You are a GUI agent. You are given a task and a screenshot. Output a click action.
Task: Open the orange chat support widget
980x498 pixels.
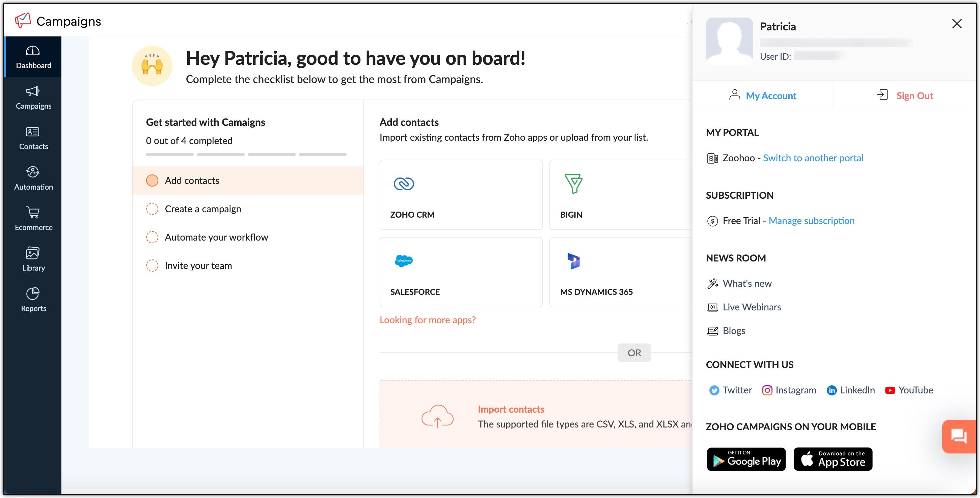[x=958, y=436]
